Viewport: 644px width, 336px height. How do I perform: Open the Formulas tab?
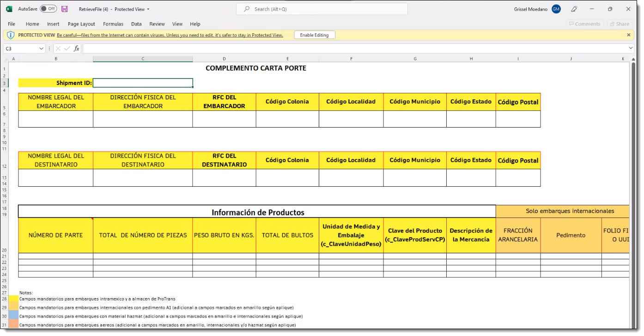pyautogui.click(x=113, y=24)
